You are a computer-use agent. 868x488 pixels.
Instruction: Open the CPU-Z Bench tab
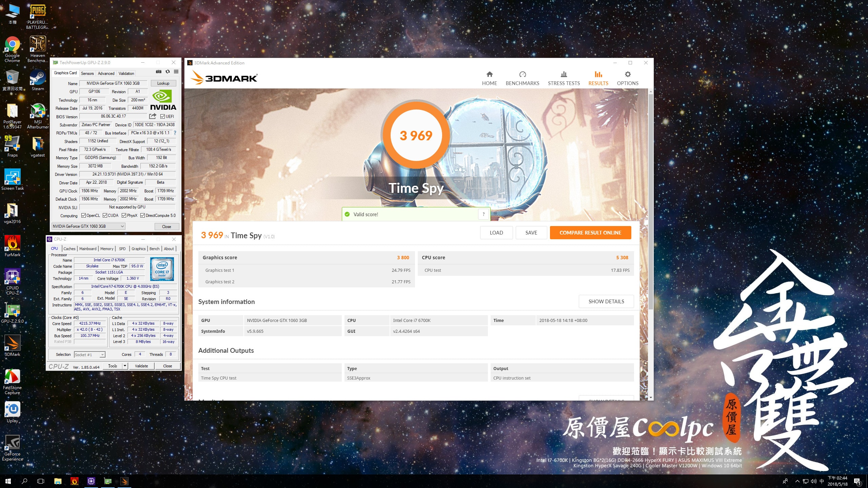click(x=154, y=249)
